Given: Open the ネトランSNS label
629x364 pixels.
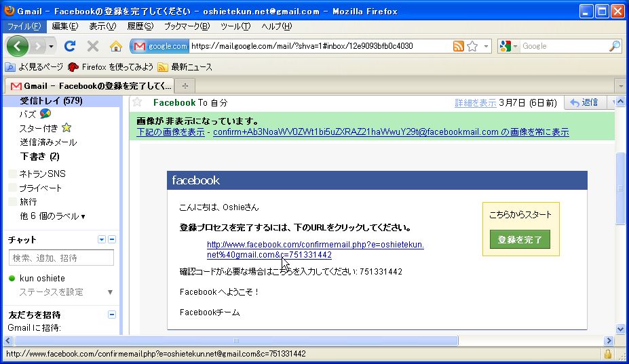Looking at the screenshot, I should tap(43, 174).
